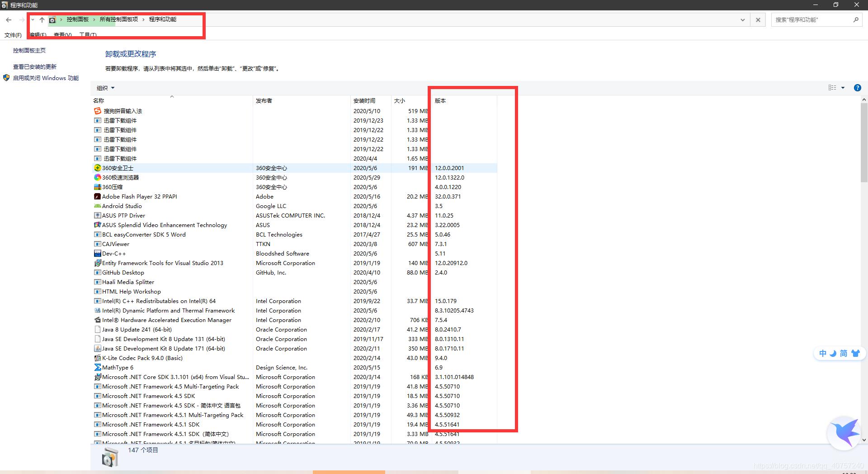The width and height of the screenshot is (868, 474).
Task: Sort by the 版本 column header
Action: [464, 100]
